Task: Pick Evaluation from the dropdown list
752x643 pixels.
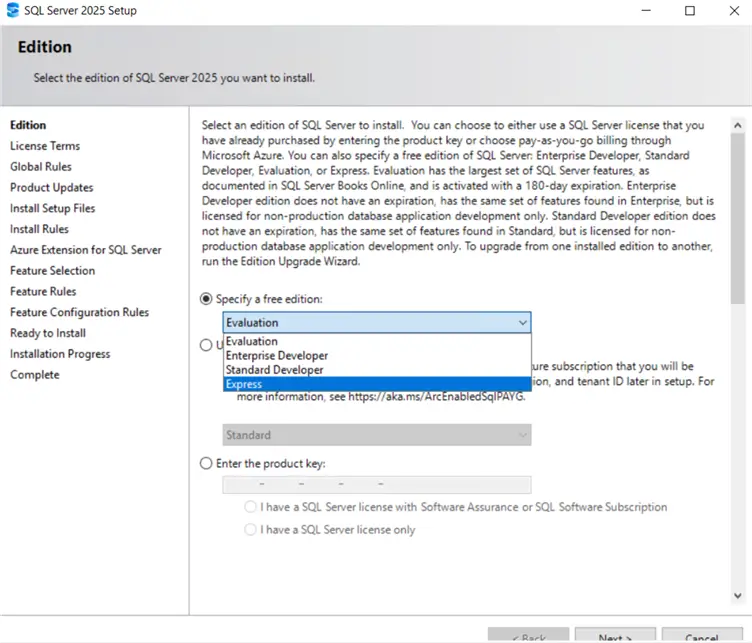Action: point(377,341)
